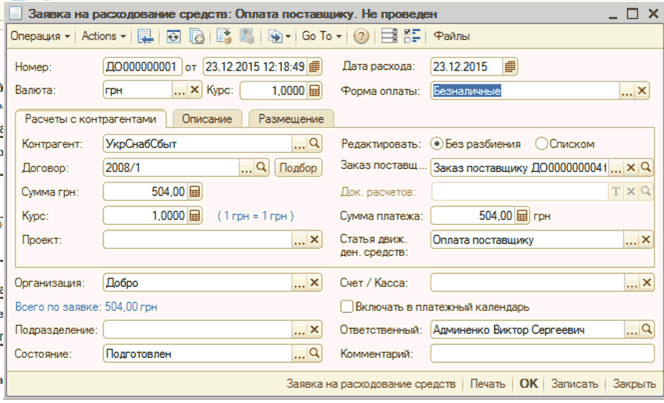
Task: Click the magnifier icon beside Договор field
Action: coord(262,167)
